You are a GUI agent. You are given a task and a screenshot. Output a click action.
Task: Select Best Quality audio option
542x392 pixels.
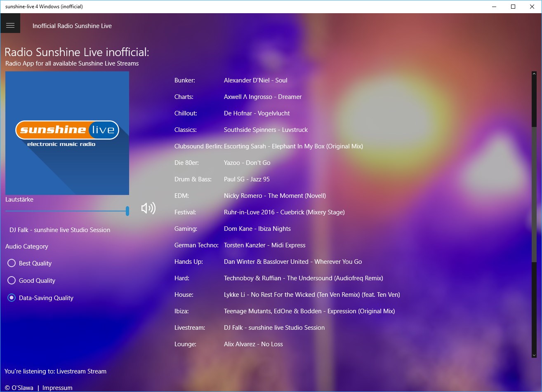coord(29,263)
